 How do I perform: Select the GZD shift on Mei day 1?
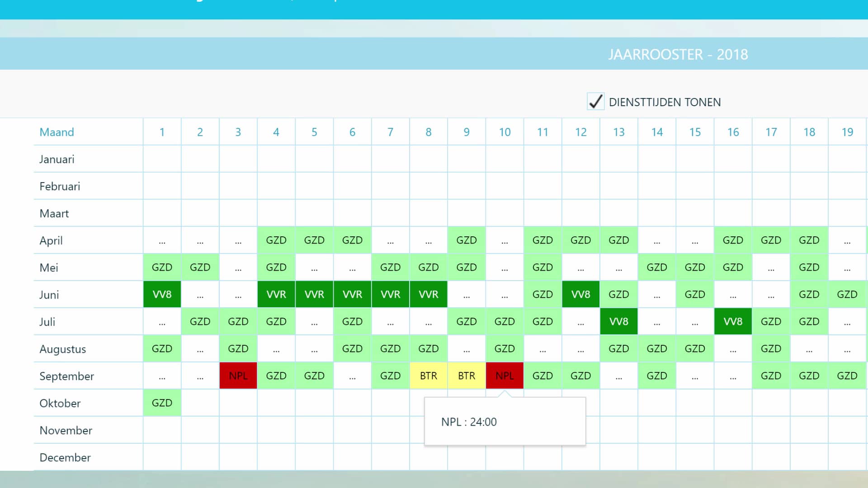[x=162, y=267]
